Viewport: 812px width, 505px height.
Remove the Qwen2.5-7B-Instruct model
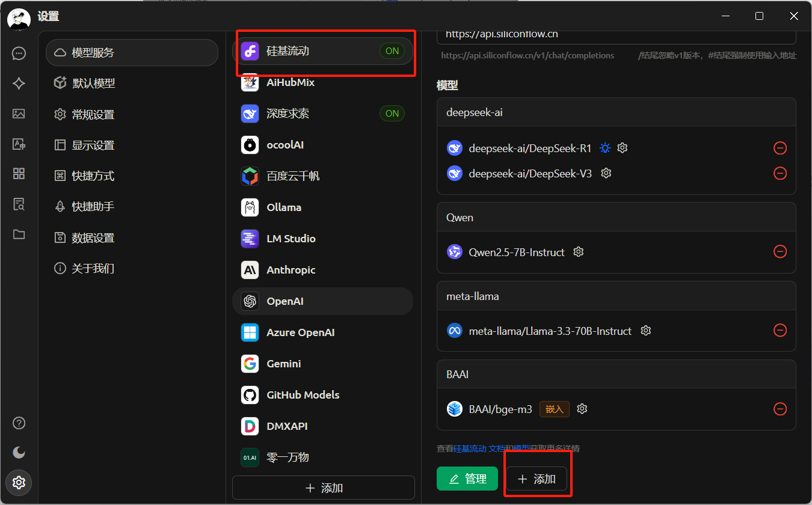pyautogui.click(x=780, y=251)
